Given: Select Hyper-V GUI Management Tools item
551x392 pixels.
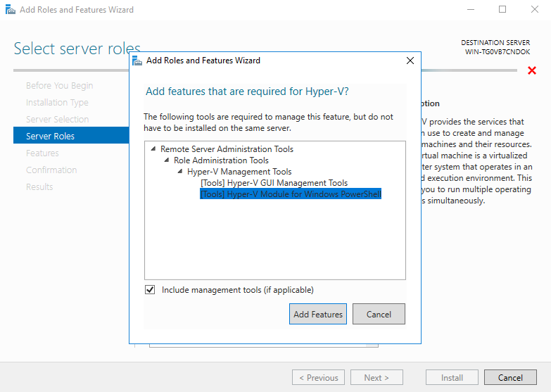Looking at the screenshot, I should (274, 183).
